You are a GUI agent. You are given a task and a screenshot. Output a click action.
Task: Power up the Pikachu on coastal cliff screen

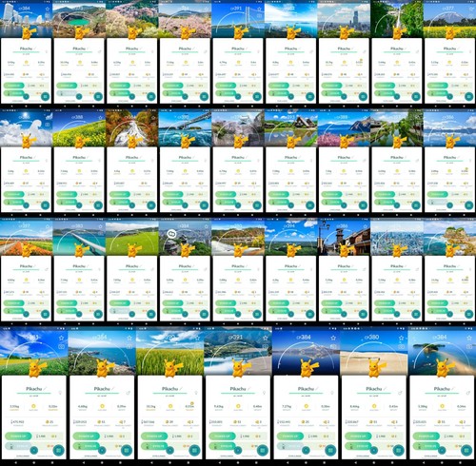tap(87, 437)
